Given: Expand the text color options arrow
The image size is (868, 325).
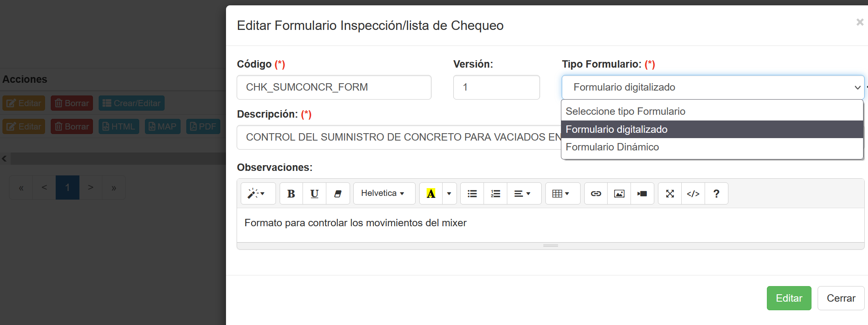Looking at the screenshot, I should point(449,193).
